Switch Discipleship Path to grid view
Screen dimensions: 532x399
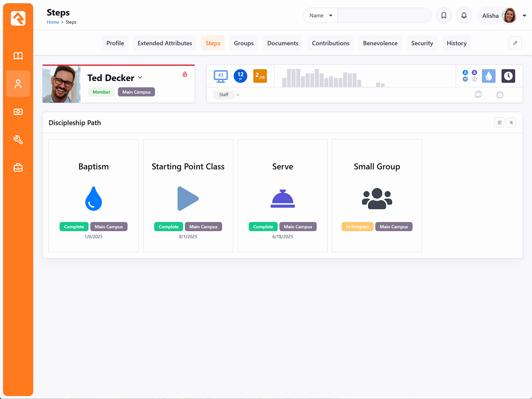pos(500,123)
